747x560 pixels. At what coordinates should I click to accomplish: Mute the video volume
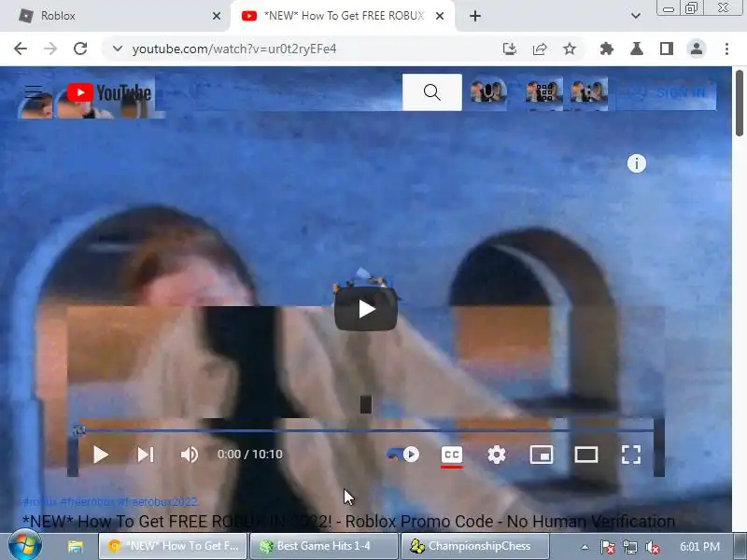pyautogui.click(x=190, y=455)
